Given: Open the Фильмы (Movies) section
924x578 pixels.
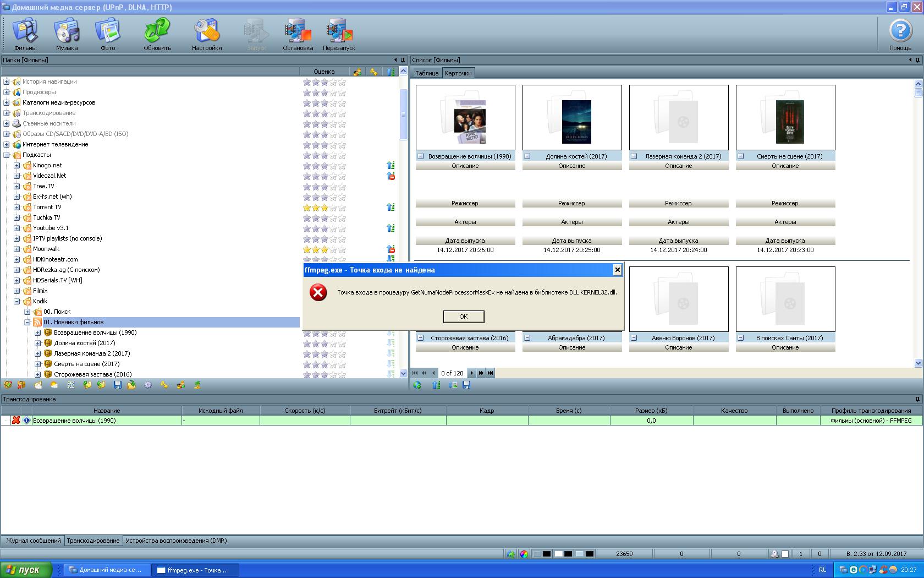Looking at the screenshot, I should (x=25, y=34).
